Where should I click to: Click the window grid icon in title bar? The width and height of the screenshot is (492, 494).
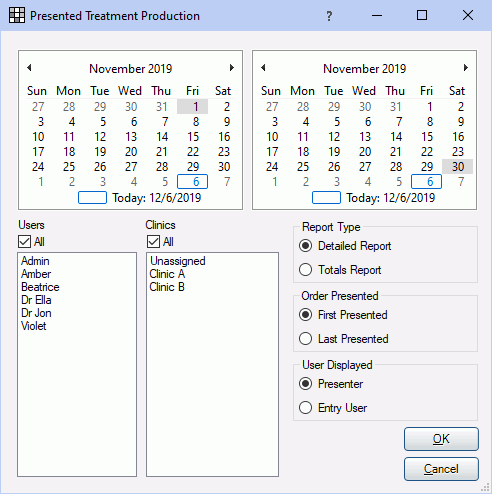[17, 15]
